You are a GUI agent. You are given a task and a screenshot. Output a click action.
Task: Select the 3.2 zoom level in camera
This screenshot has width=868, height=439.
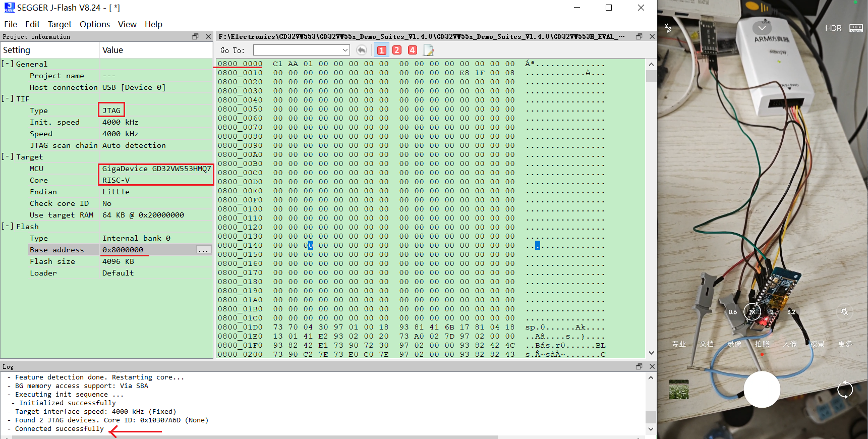pyautogui.click(x=791, y=312)
